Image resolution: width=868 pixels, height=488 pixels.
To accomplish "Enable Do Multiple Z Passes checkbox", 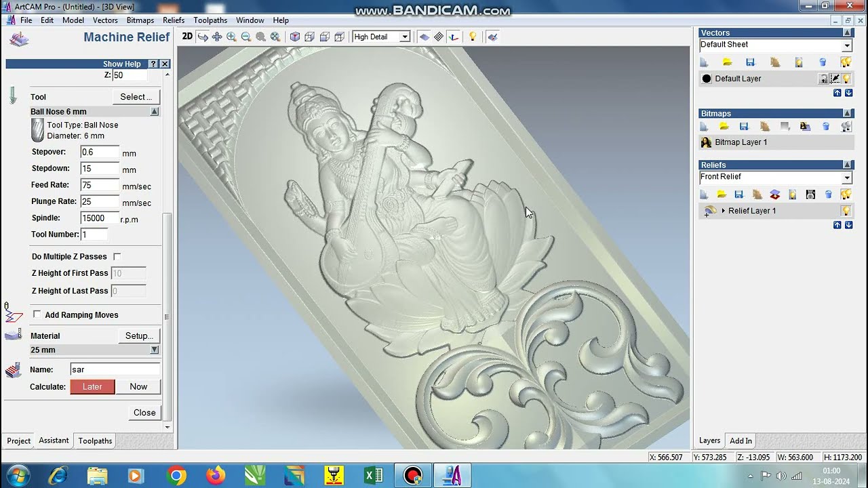I will (x=117, y=256).
